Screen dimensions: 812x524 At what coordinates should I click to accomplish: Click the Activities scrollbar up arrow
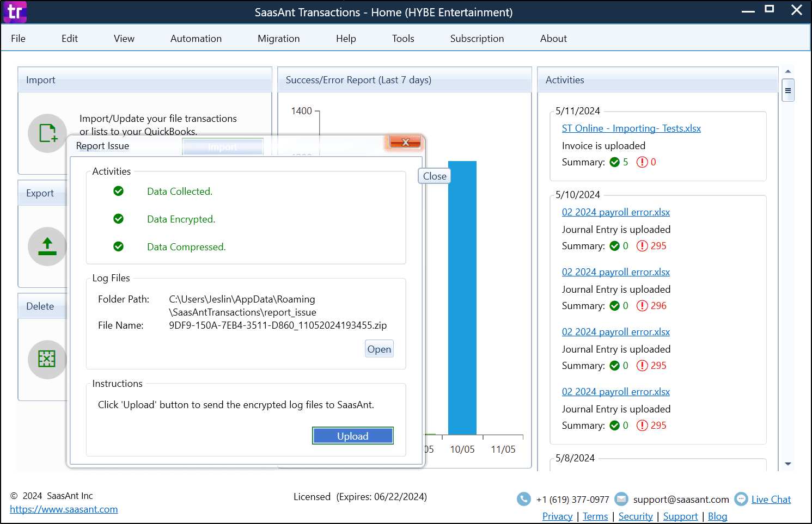(788, 71)
